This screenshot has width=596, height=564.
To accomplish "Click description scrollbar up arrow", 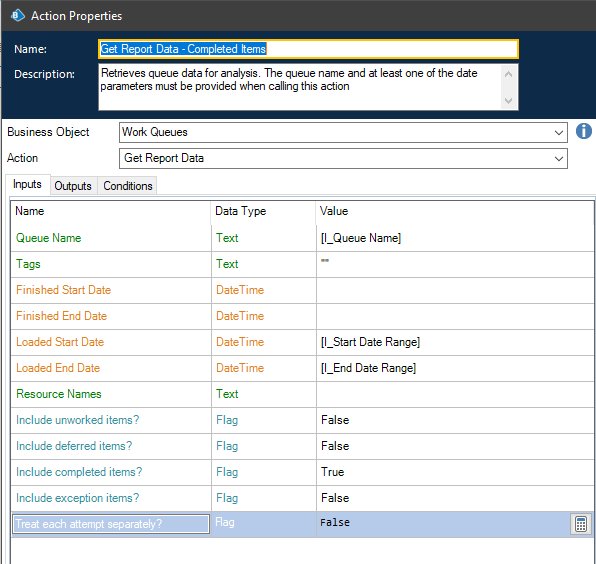I will tap(509, 74).
